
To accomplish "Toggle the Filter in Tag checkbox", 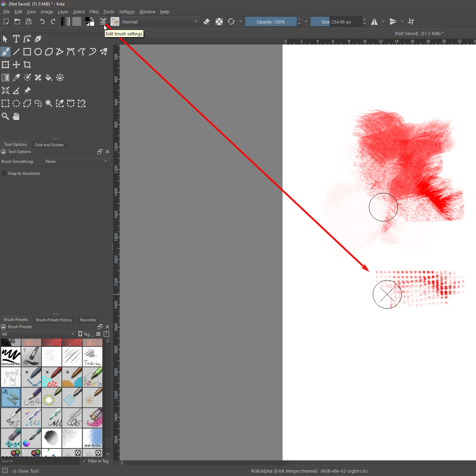I will click(84, 461).
